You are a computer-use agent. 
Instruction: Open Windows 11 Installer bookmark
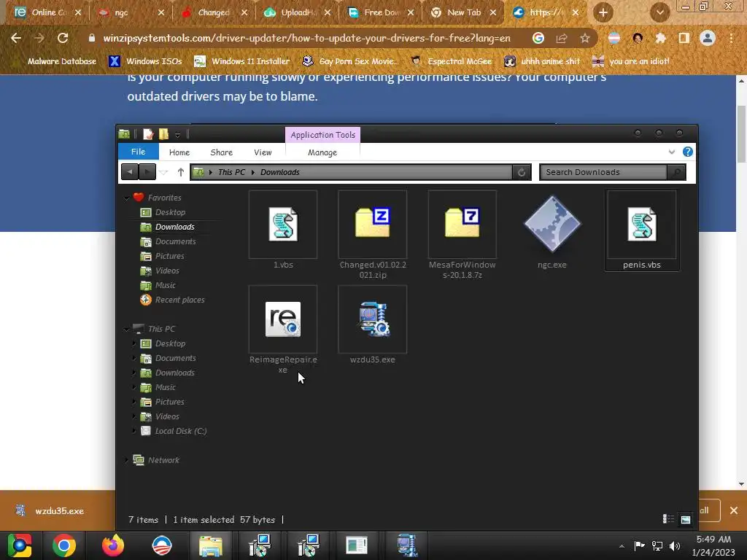[242, 61]
